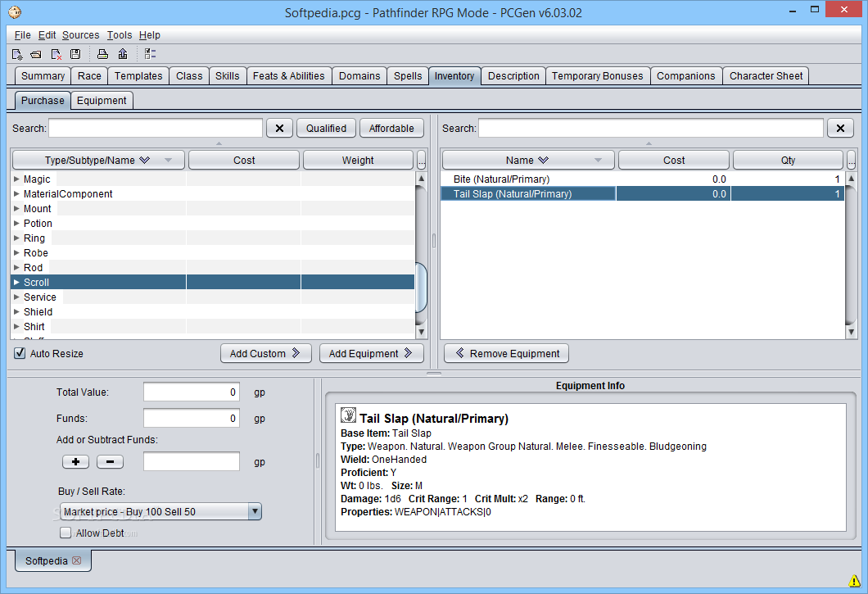Image resolution: width=868 pixels, height=594 pixels.
Task: Expand the Potion tree node
Action: tap(16, 224)
